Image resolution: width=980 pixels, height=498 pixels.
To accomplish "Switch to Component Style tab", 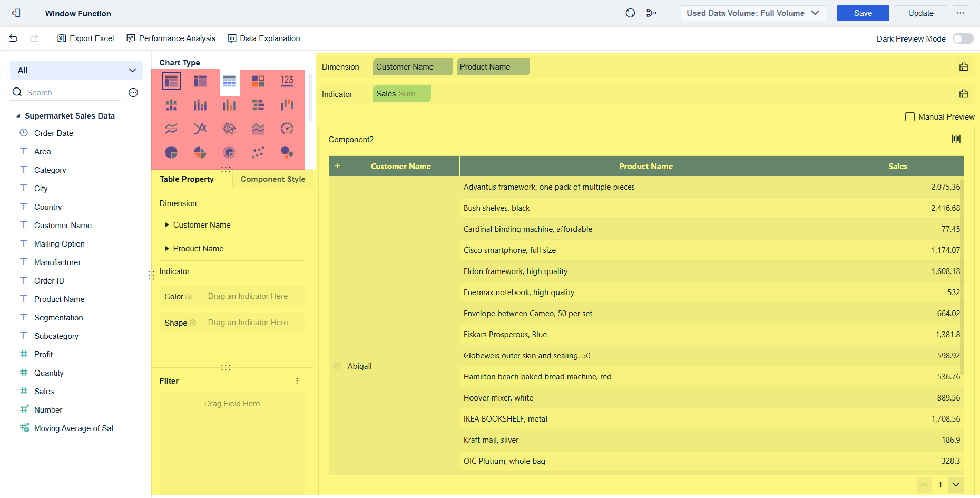I will click(x=273, y=179).
